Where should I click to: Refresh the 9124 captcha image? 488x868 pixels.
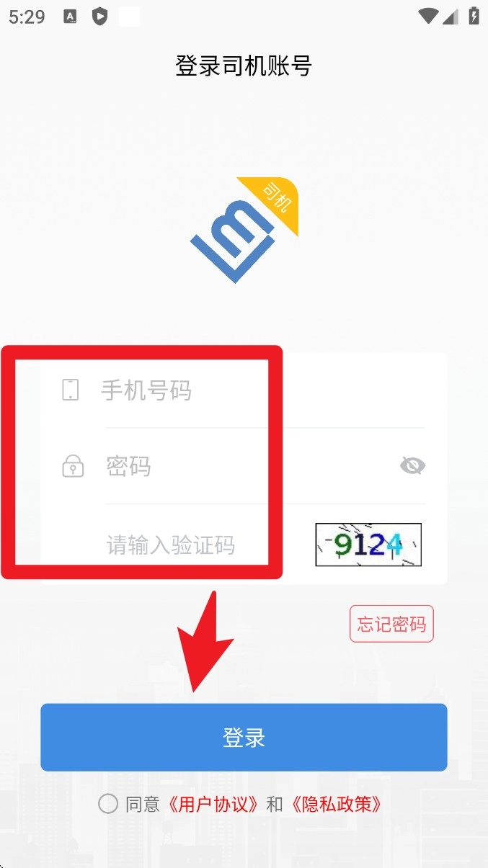click(x=368, y=545)
